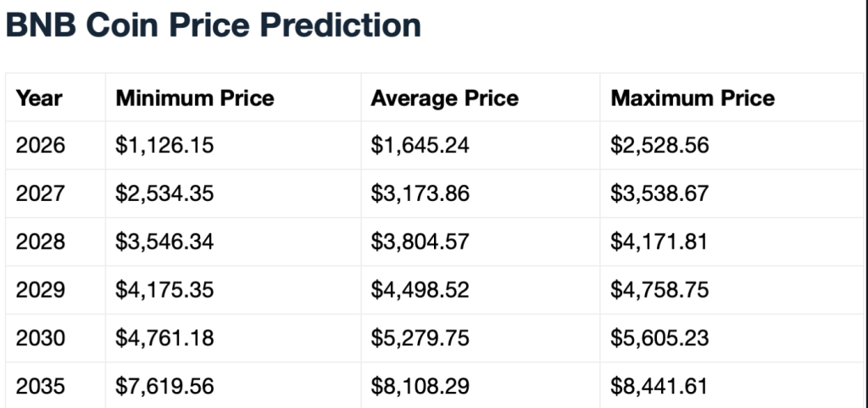Select the $7,619.56 minimum price cell
This screenshot has height=408, width=868.
(165, 388)
